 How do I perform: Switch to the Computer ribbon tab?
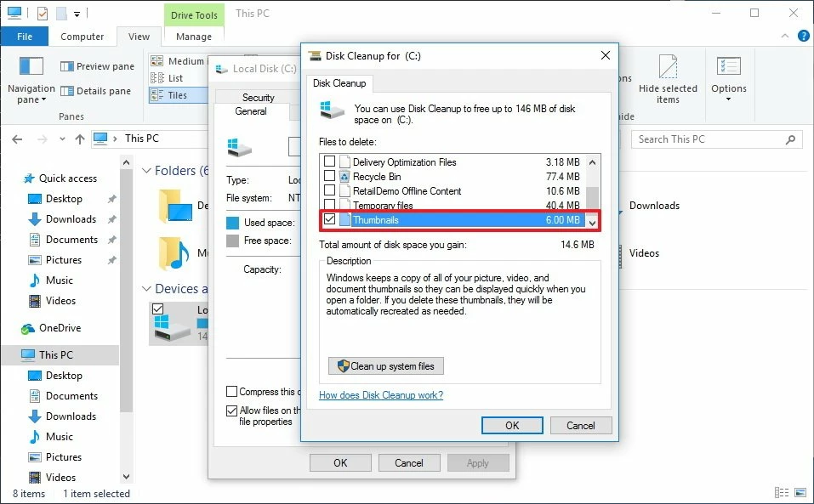click(82, 37)
